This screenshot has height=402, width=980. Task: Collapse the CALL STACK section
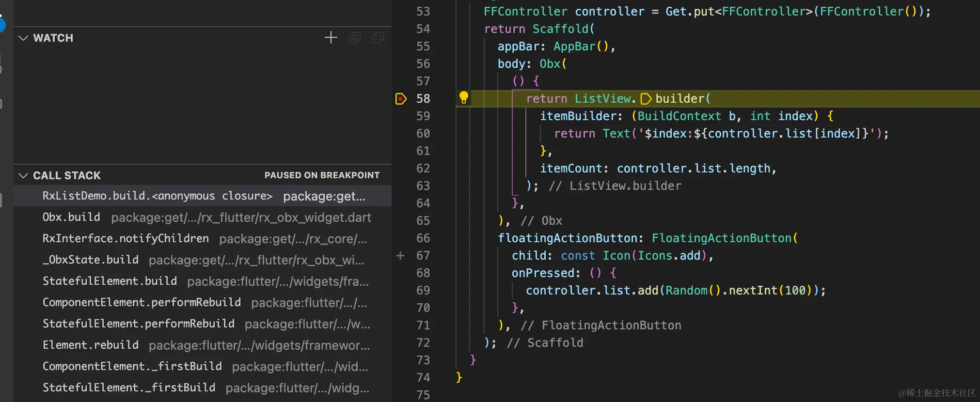23,175
